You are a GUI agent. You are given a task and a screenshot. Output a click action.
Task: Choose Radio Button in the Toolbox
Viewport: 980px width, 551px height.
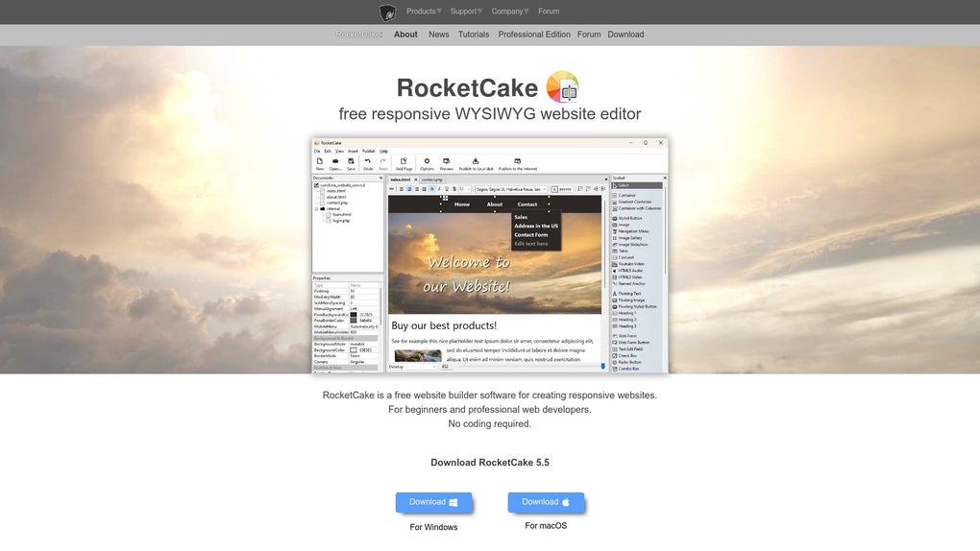click(627, 362)
